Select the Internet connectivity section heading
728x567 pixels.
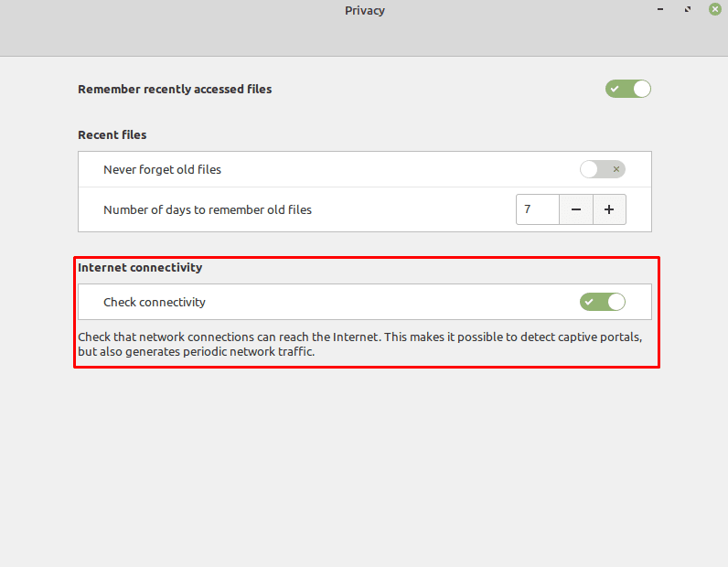[x=140, y=267]
